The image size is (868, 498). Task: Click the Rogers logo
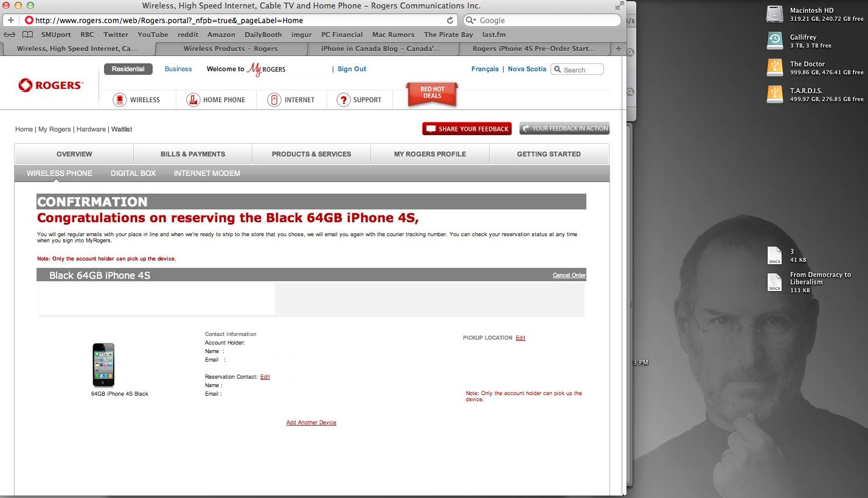pyautogui.click(x=50, y=85)
